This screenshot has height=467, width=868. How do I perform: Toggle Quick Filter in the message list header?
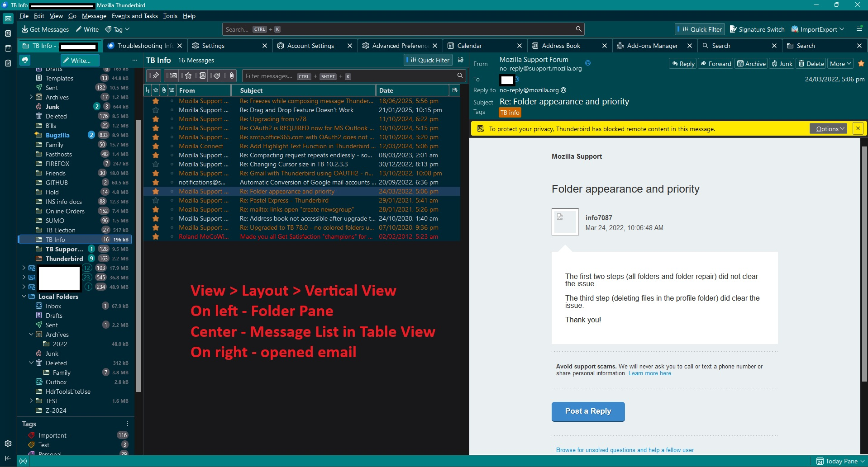[x=428, y=60]
